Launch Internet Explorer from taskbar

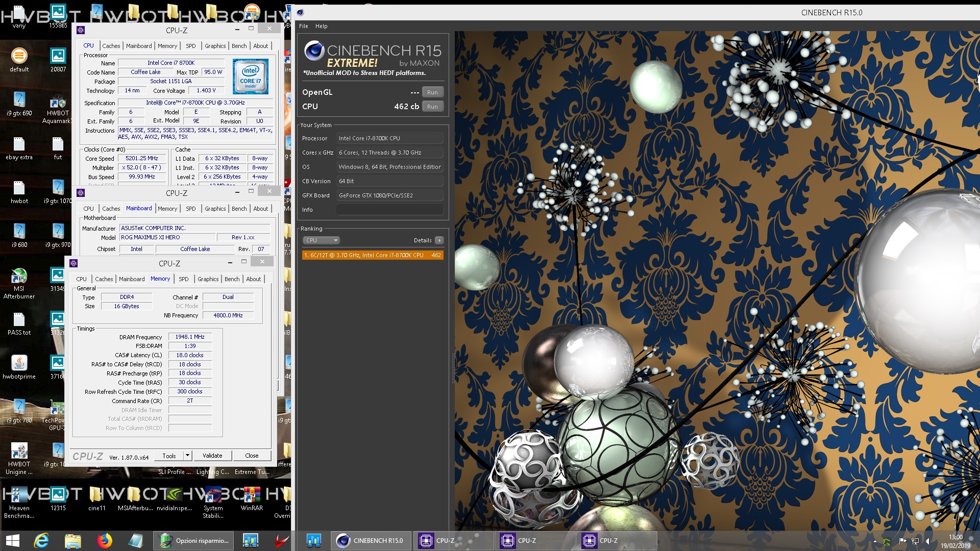(41, 540)
